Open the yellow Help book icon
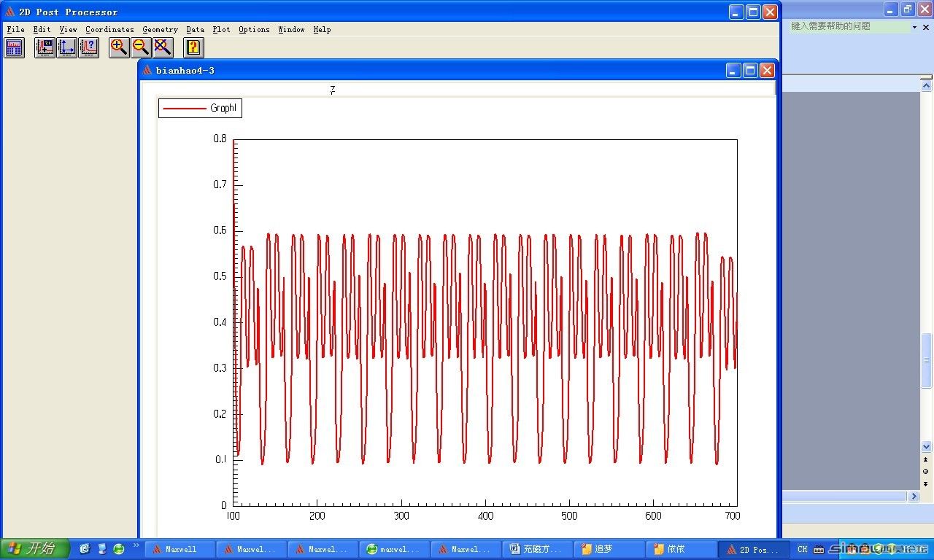 click(x=193, y=48)
